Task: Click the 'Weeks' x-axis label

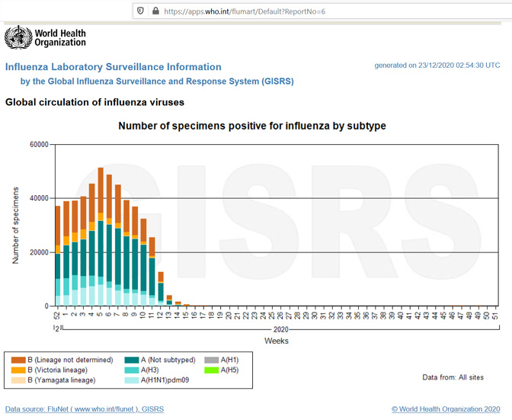Action: tap(276, 341)
